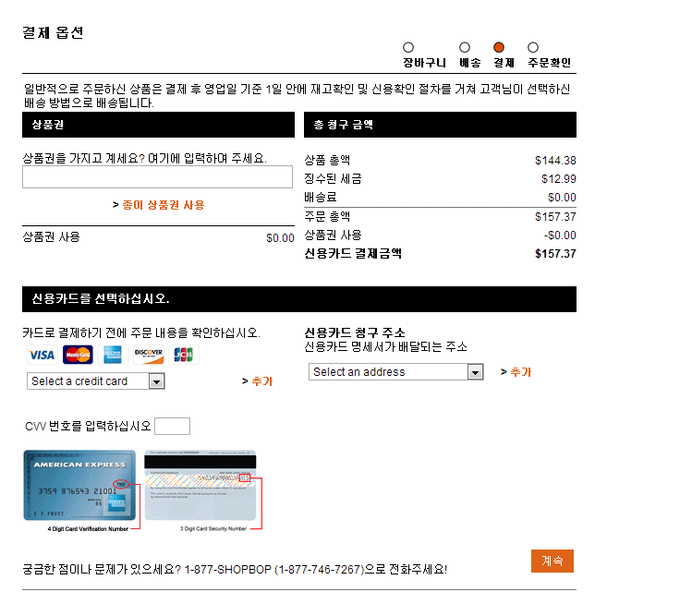
Task: Click 추가 link next to credit card dropdown
Action: pos(257,381)
